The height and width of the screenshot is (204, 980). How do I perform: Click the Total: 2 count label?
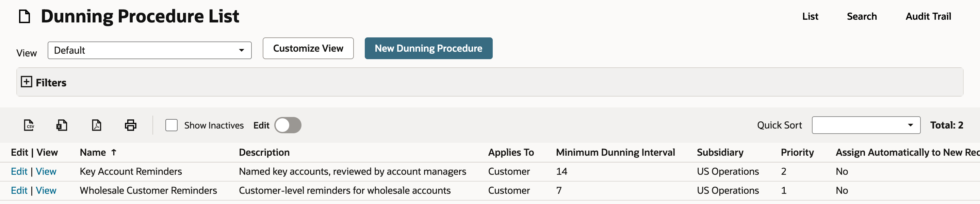947,125
